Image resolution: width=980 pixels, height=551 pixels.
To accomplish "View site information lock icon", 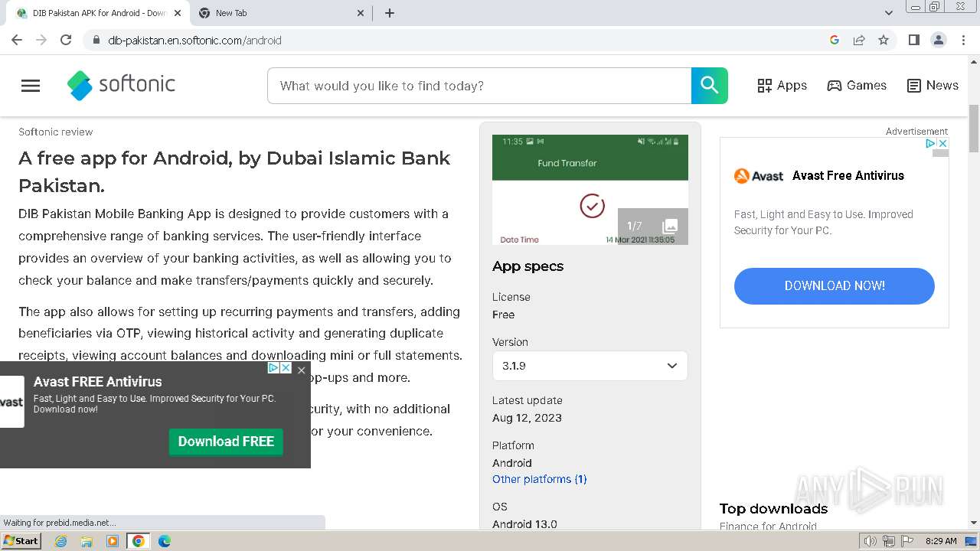I will coord(96,40).
